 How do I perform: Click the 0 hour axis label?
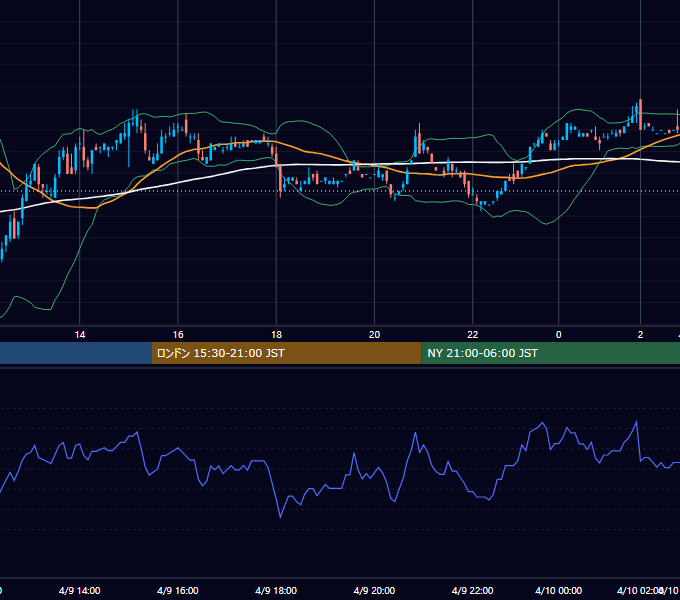(559, 335)
